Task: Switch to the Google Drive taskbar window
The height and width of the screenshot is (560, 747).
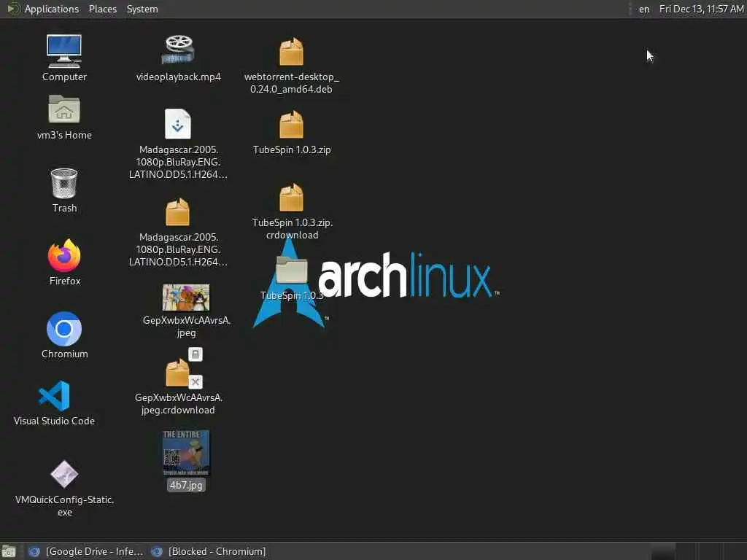Action: pos(86,551)
